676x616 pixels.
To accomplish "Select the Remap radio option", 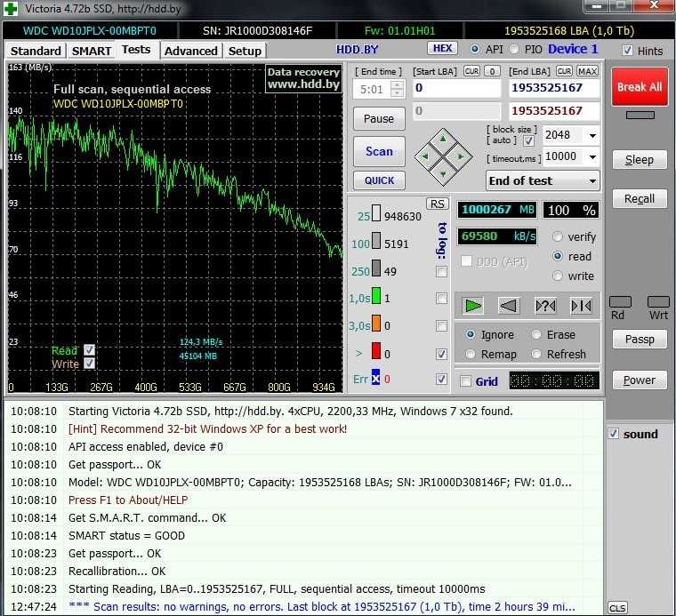I will click(471, 354).
